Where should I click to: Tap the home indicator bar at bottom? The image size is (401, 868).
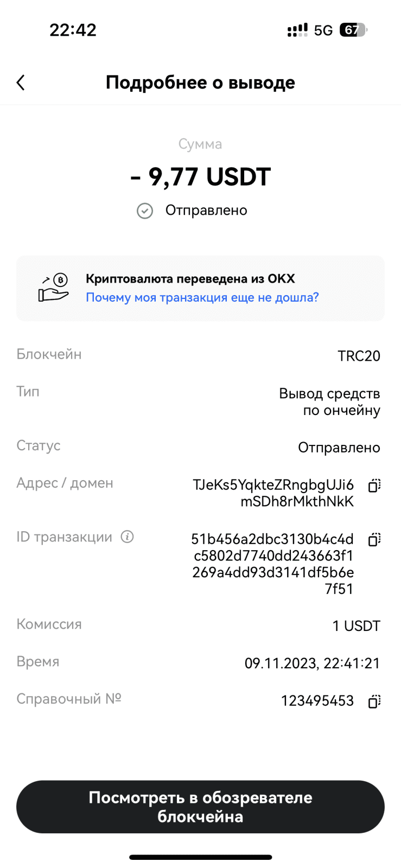(200, 857)
